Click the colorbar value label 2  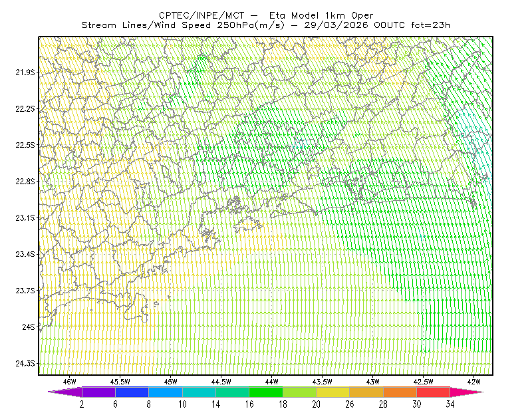82,404
